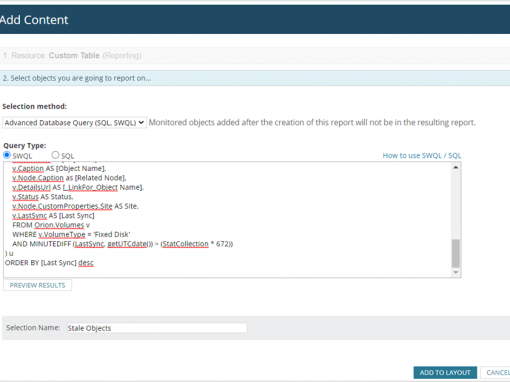Viewport: 510px width, 382px height.
Task: Click the FROM Orion.Volumes line in the query
Action: pos(51,225)
